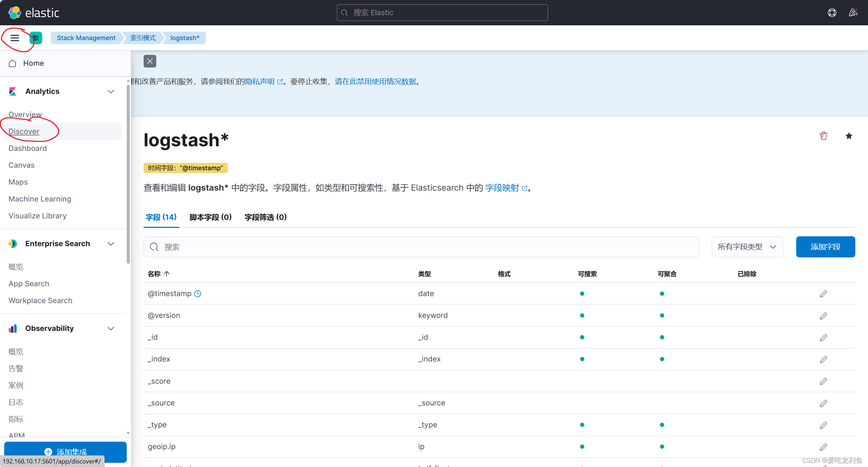The width and height of the screenshot is (868, 467).
Task: Go to Home in sidebar
Action: pyautogui.click(x=33, y=63)
